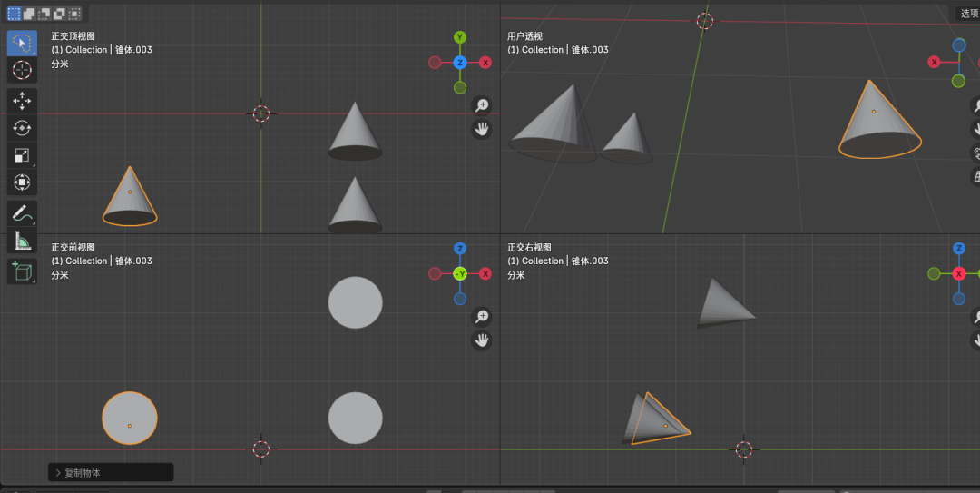Click negative X circle in 正交前视图 gizmo
Image resolution: width=980 pixels, height=493 pixels.
[435, 273]
